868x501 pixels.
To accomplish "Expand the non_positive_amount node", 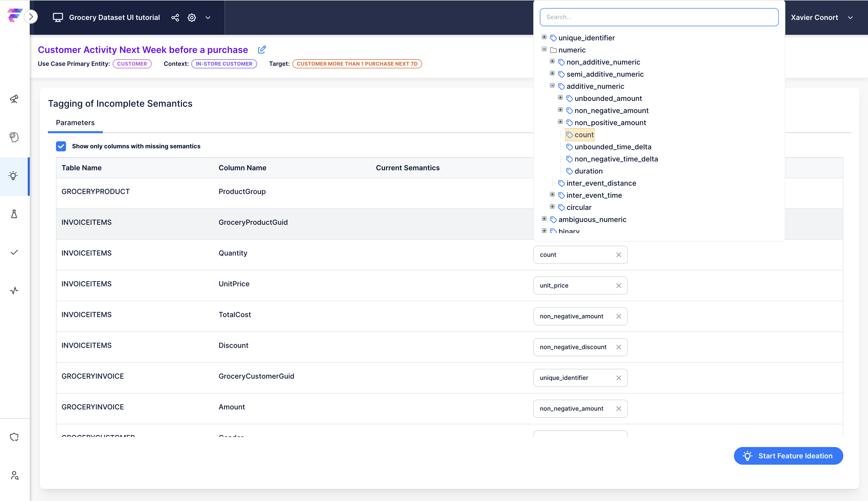I will coord(560,122).
